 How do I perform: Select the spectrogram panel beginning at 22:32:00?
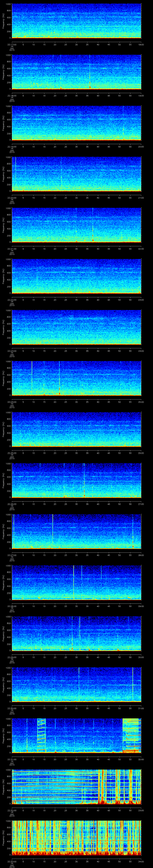[76, 787]
